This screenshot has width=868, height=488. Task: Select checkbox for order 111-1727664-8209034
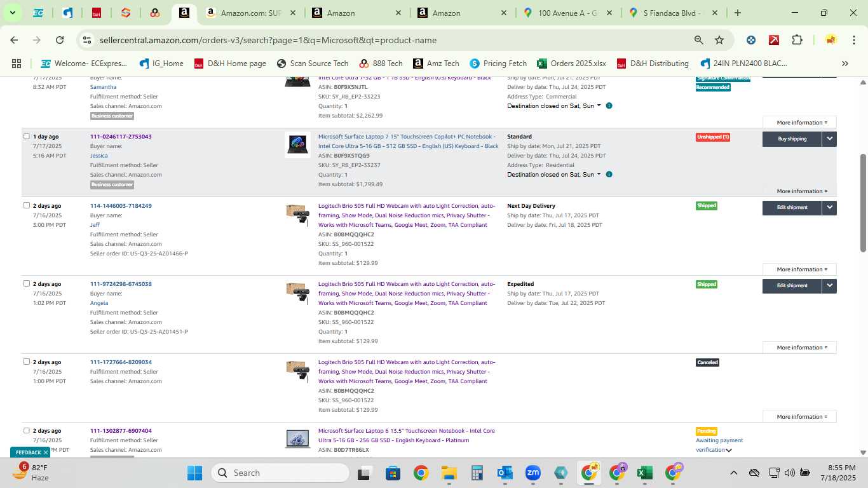pyautogui.click(x=27, y=362)
